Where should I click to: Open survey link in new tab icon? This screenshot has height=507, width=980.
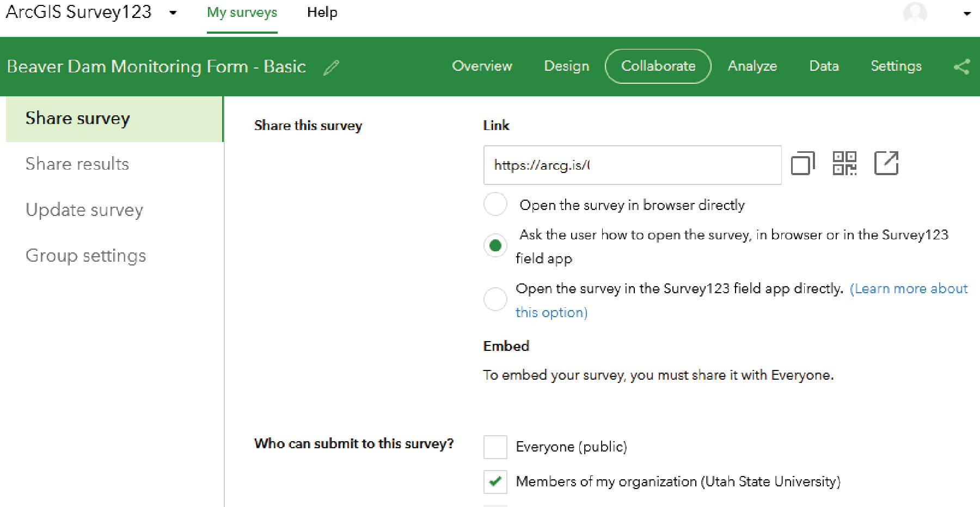886,163
